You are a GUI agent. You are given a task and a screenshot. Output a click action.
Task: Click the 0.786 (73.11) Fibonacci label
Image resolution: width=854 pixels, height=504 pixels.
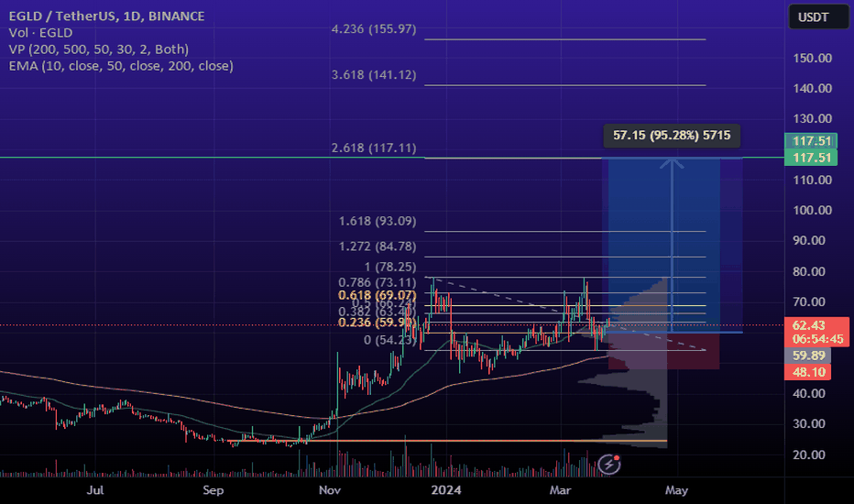pos(378,282)
